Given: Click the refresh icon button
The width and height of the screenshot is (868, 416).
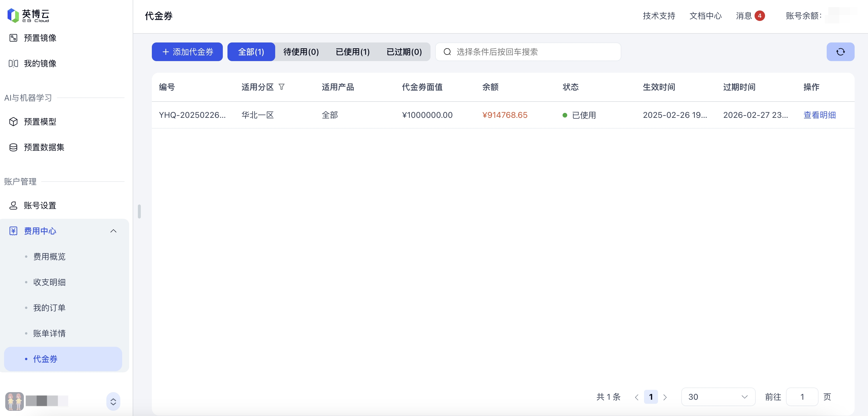Looking at the screenshot, I should point(840,51).
